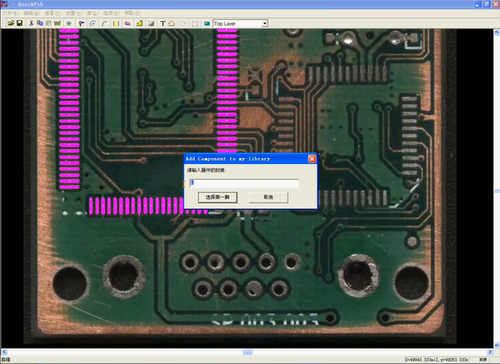Viewport: 500px width, 364px height.
Task: Open the 选项 options menu
Action: click(111, 13)
